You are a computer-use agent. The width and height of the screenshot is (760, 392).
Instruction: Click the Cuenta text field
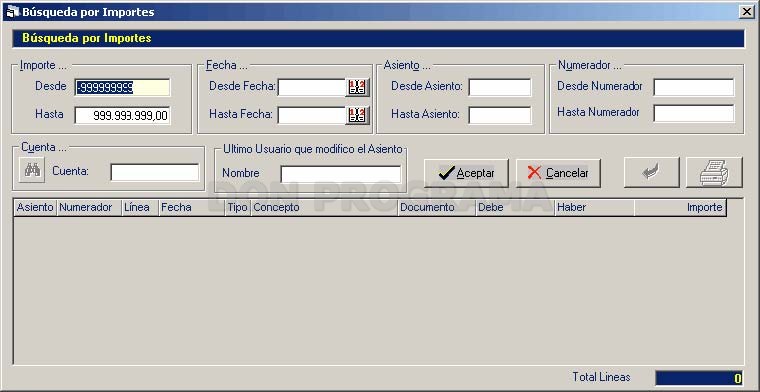155,172
